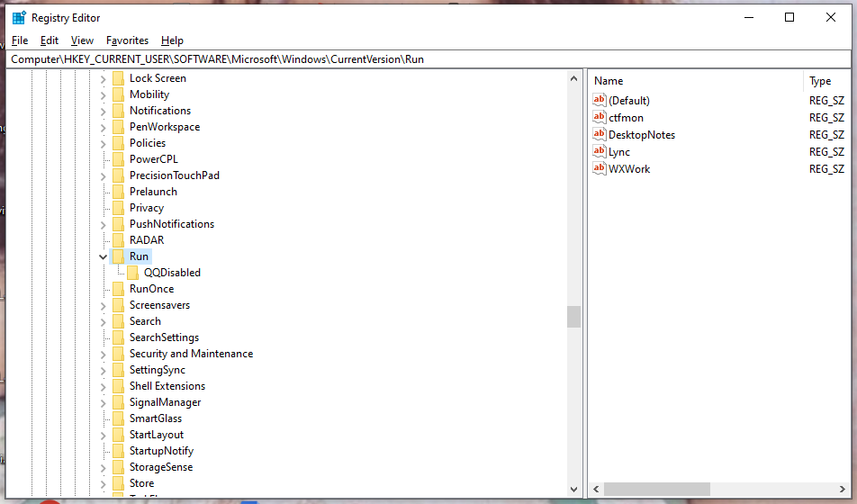857x504 pixels.
Task: Click the values pane scroll right arrow
Action: pos(843,489)
